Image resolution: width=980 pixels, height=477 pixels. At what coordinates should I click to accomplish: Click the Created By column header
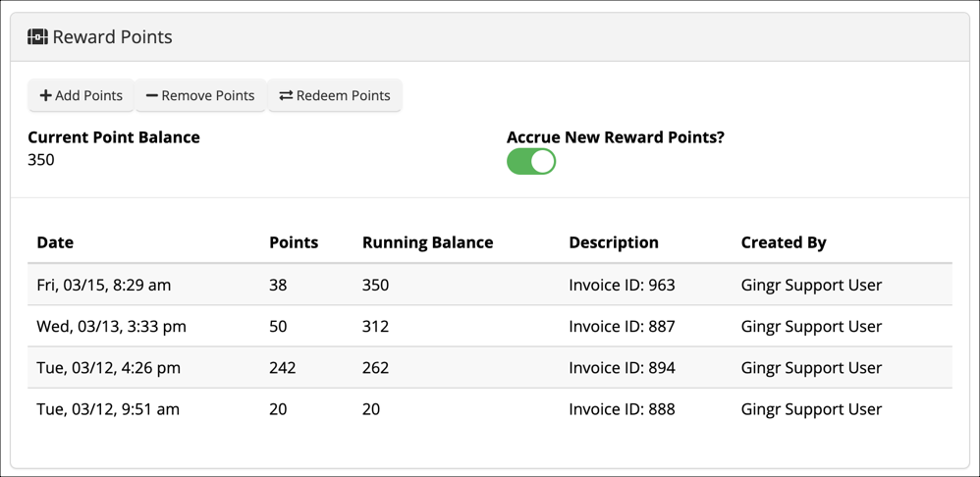784,242
